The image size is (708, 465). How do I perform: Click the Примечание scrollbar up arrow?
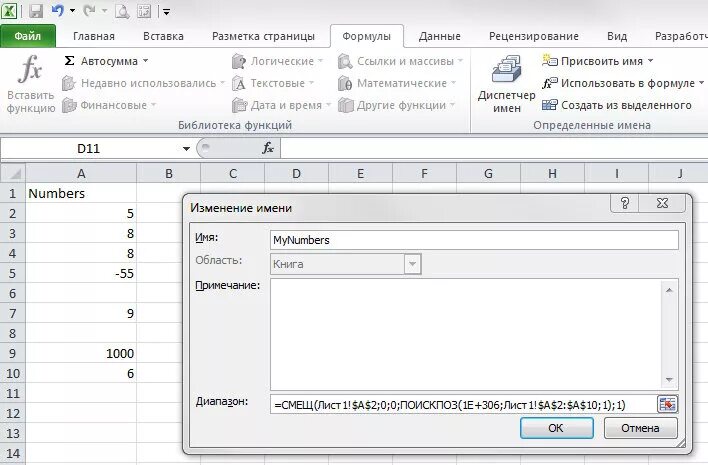(669, 290)
